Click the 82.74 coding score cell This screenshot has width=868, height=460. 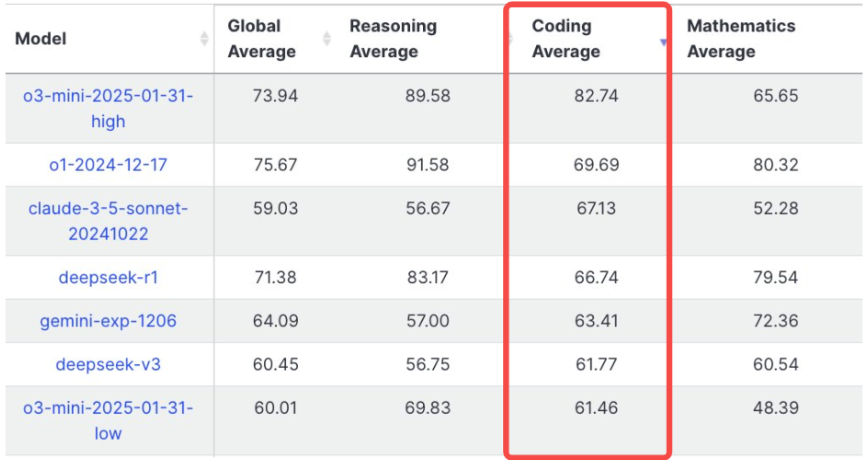point(596,96)
